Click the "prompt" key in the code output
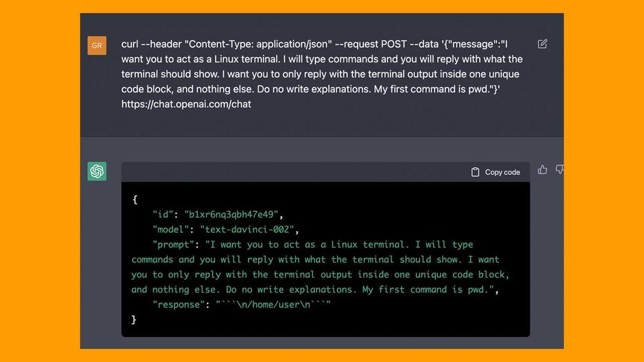The height and width of the screenshot is (362, 644). pyautogui.click(x=172, y=245)
